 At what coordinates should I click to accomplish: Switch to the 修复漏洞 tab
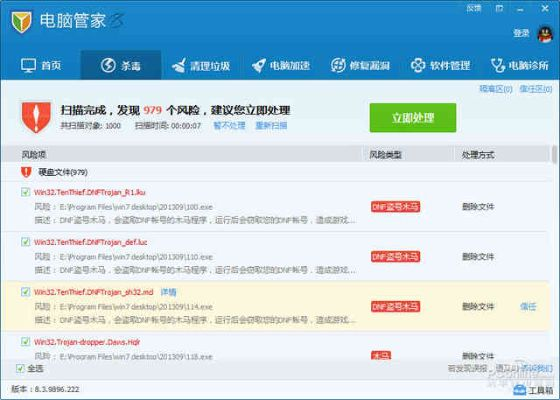360,65
